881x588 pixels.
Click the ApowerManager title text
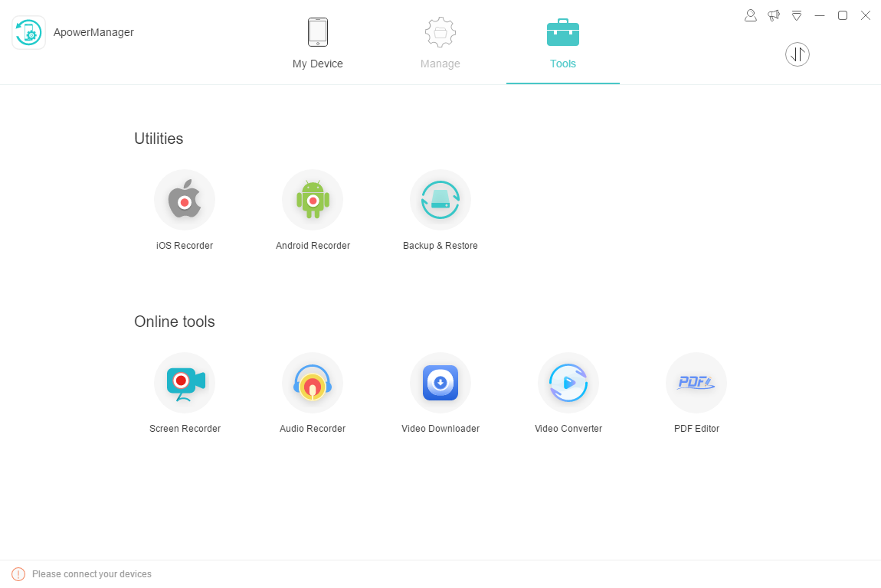click(93, 32)
